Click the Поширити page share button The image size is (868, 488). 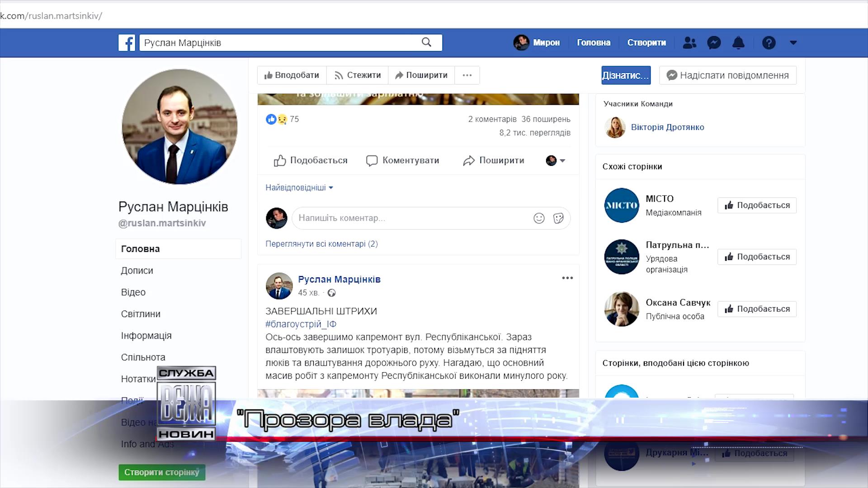(x=421, y=75)
